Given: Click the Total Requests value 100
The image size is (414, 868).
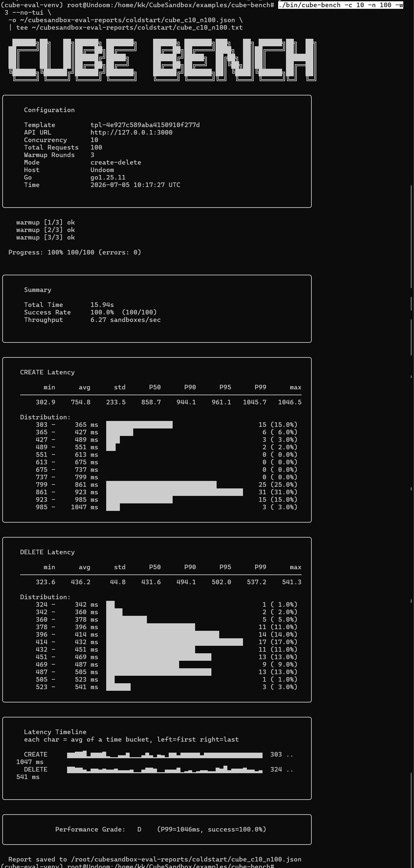Looking at the screenshot, I should coord(96,147).
